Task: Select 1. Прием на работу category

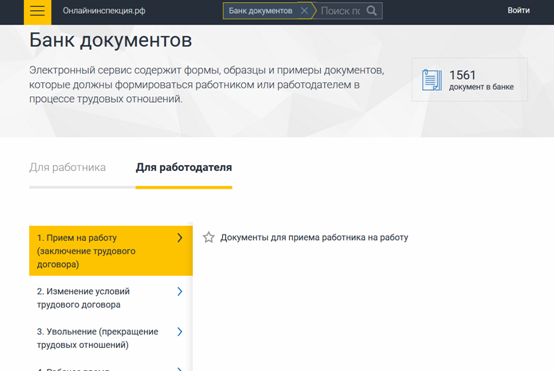Action: (x=111, y=251)
